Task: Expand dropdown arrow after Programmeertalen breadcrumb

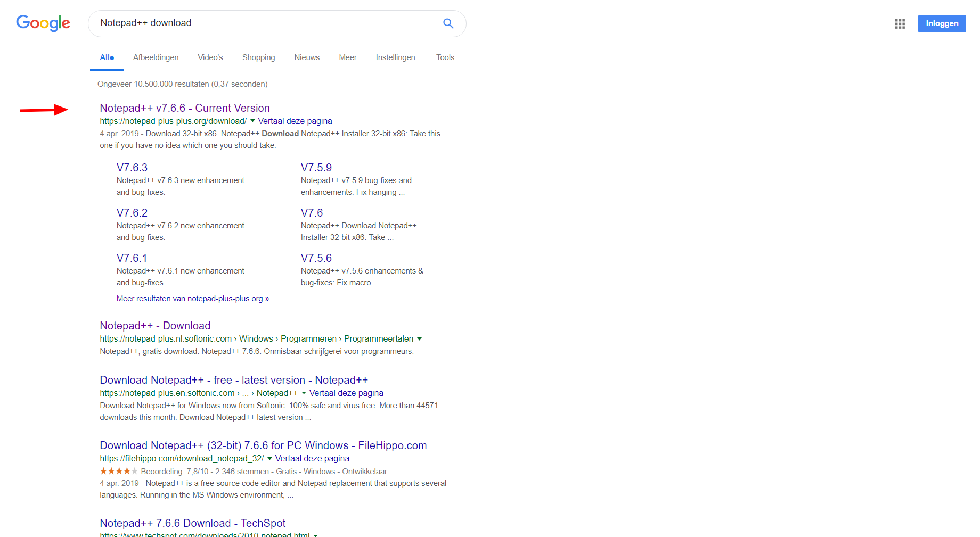Action: (419, 338)
